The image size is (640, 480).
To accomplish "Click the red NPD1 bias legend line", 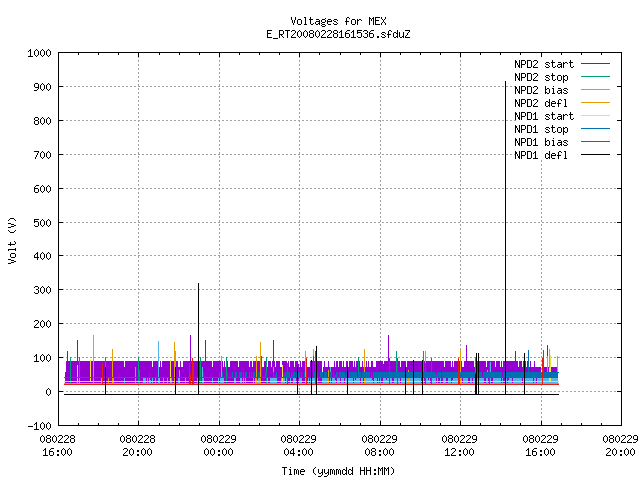I will coord(596,142).
